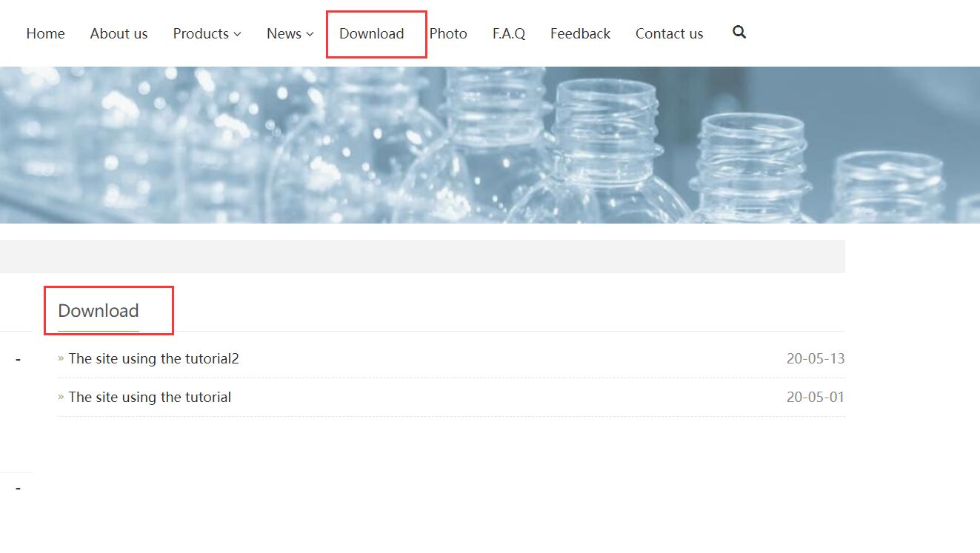
Task: Open the Photo menu item
Action: coord(448,33)
